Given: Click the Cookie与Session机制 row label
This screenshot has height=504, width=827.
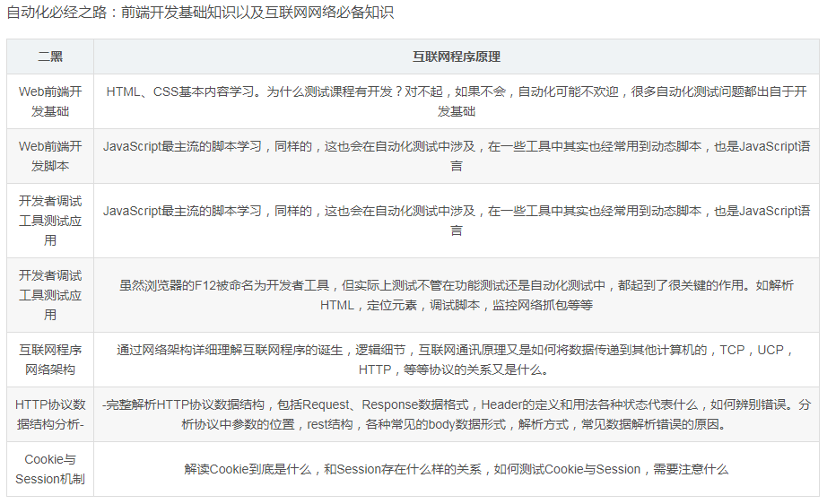Looking at the screenshot, I should coord(50,469).
